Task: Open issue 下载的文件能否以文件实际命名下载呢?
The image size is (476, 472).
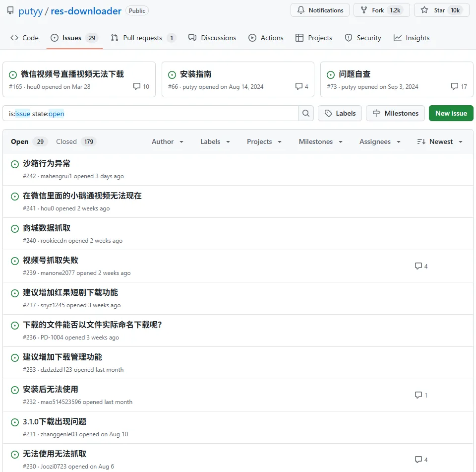Action: click(x=92, y=325)
